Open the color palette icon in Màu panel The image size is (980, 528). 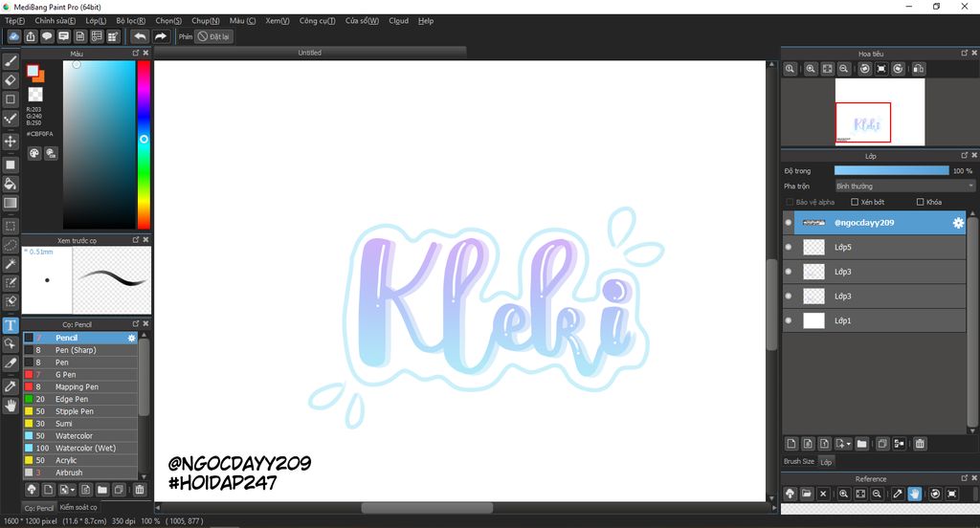click(x=34, y=153)
